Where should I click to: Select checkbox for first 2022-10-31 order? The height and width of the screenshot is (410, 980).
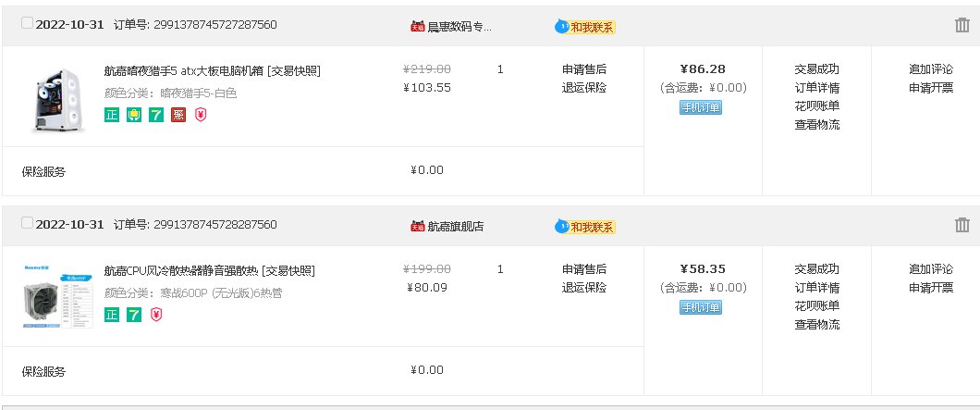pyautogui.click(x=27, y=23)
